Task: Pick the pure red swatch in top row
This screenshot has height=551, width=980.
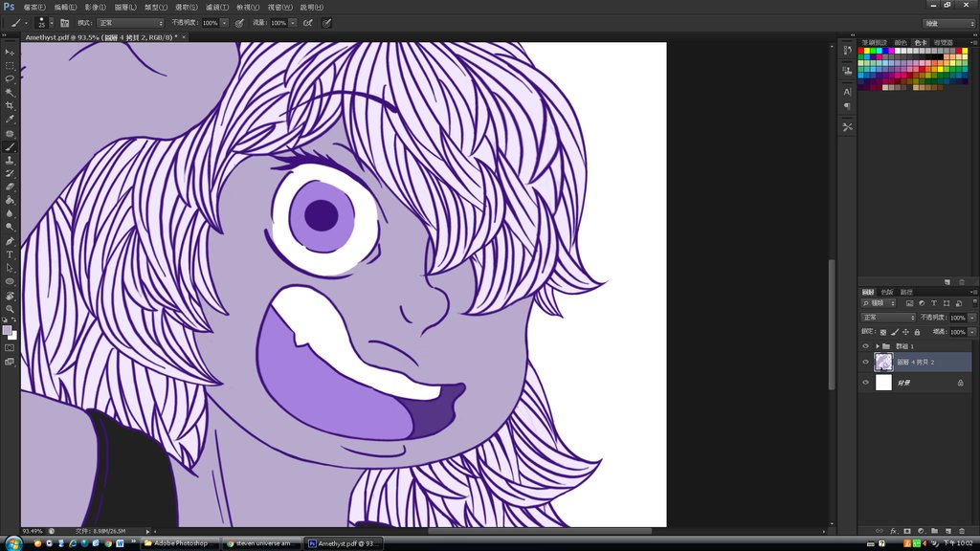Action: 860,52
